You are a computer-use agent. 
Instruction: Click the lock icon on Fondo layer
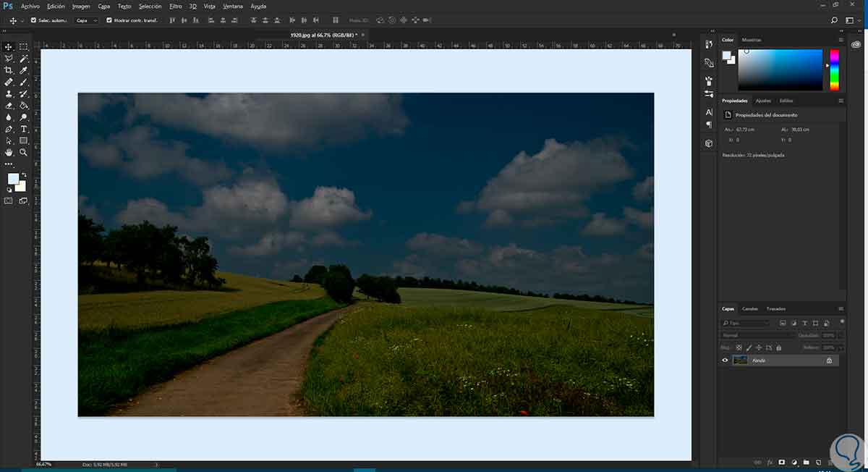coord(829,360)
